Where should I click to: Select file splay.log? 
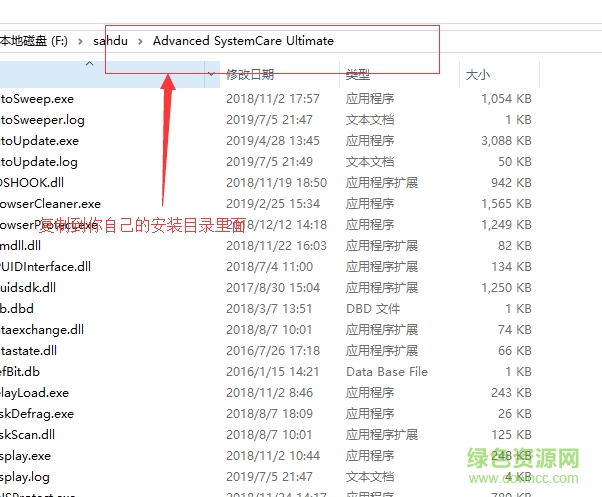pos(25,477)
